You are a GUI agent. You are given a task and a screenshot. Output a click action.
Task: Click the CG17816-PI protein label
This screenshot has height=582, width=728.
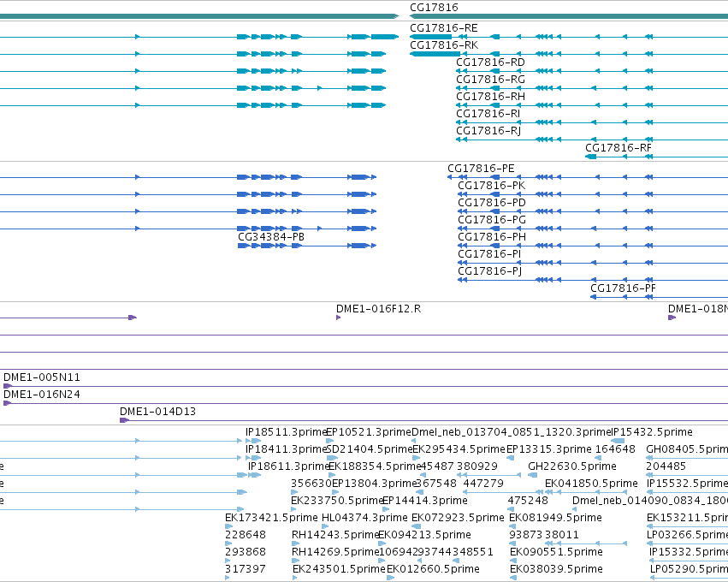point(489,254)
